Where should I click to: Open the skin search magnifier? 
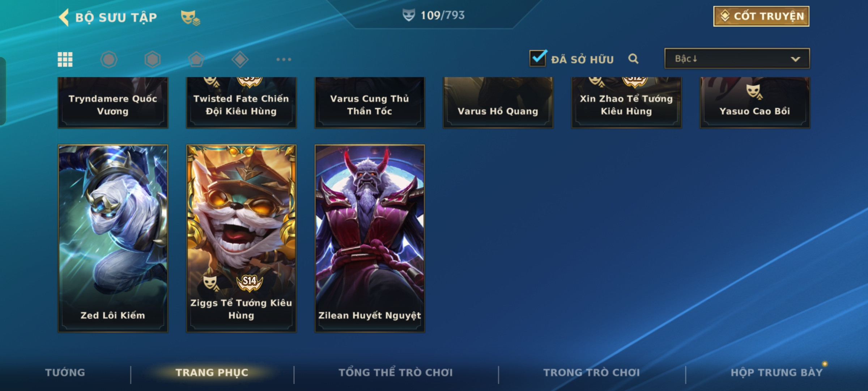[x=633, y=59]
